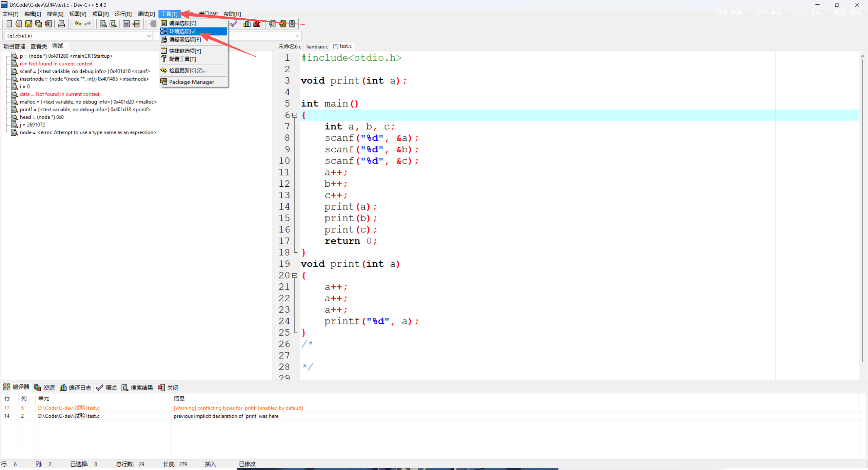Collapse the print function fold at line 20

tap(295, 276)
